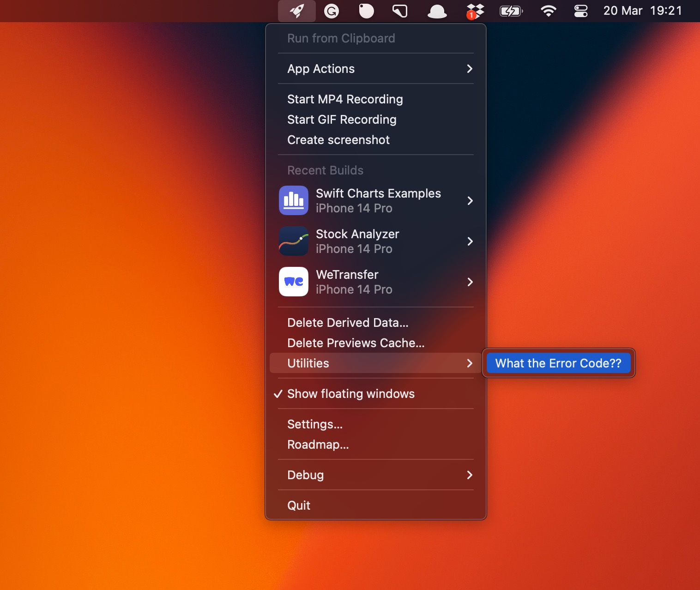Expand the Debug submenu chevron
This screenshot has height=590, width=700.
pos(470,475)
